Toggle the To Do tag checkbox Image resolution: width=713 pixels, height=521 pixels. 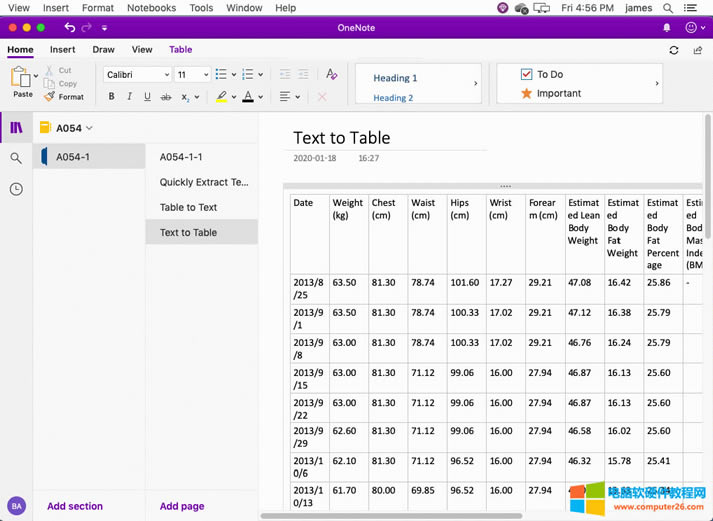[x=527, y=74]
